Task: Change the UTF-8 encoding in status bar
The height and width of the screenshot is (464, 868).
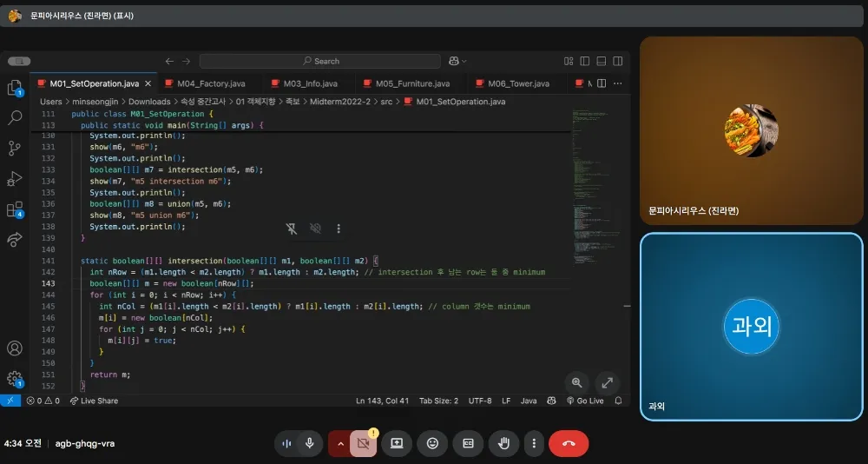Action: [x=480, y=401]
